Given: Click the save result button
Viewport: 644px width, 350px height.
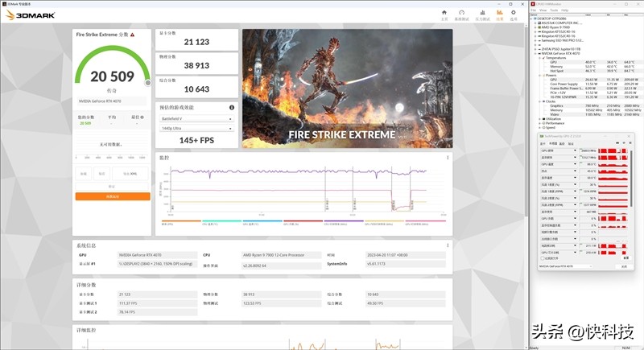Looking at the screenshot, I should pos(102,174).
